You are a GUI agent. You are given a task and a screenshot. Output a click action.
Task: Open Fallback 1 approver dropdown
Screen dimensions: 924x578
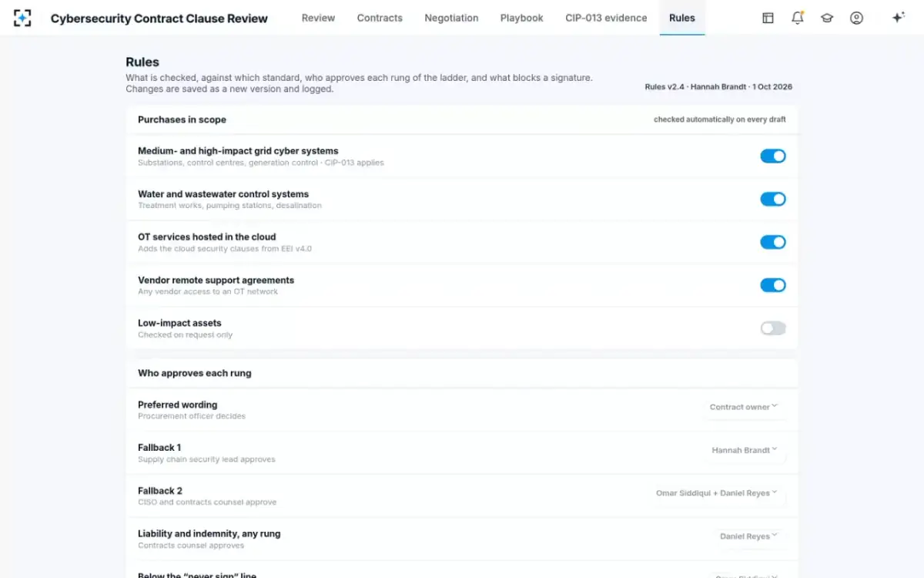click(745, 450)
